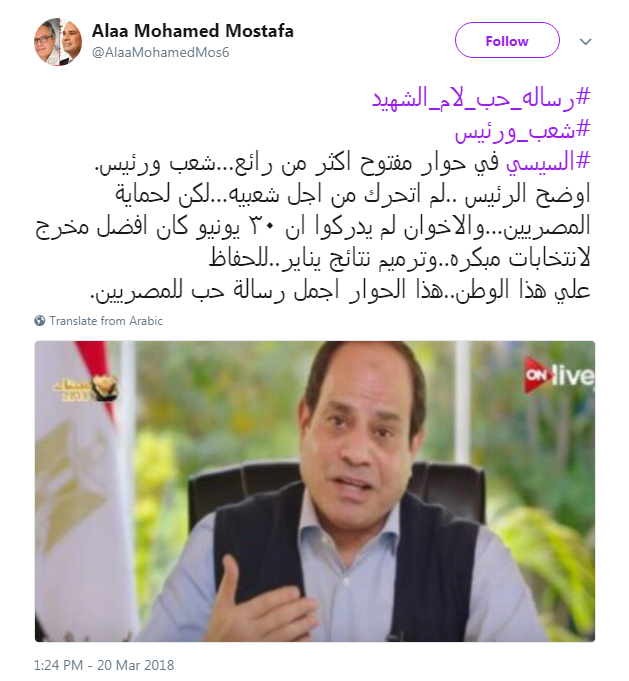Click the globe icon beside Translate
The image size is (629, 681).
coord(40,321)
